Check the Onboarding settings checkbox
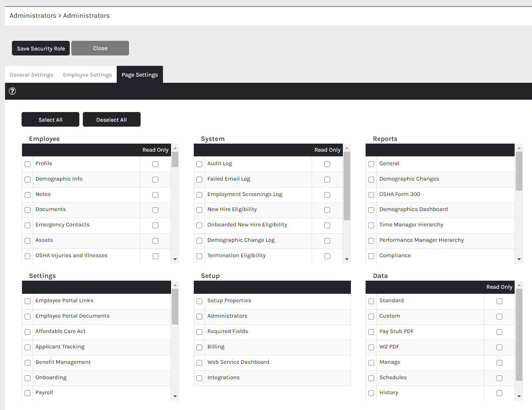Viewport: 532px width, 410px height. point(28,378)
